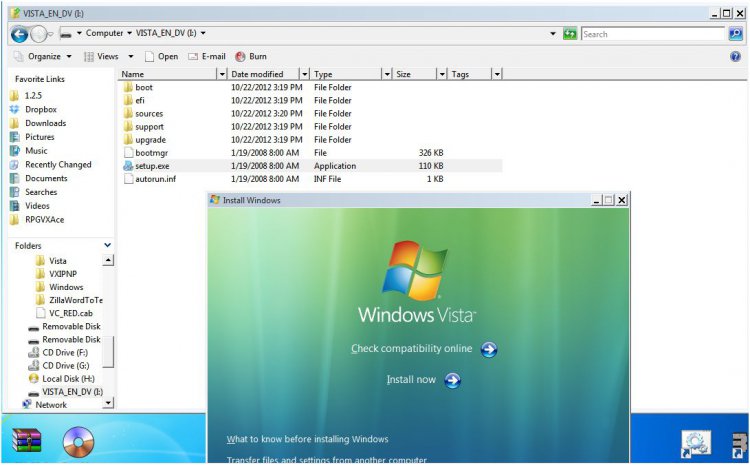Open the Name column filter dropdown
The image size is (750, 465).
tap(221, 74)
